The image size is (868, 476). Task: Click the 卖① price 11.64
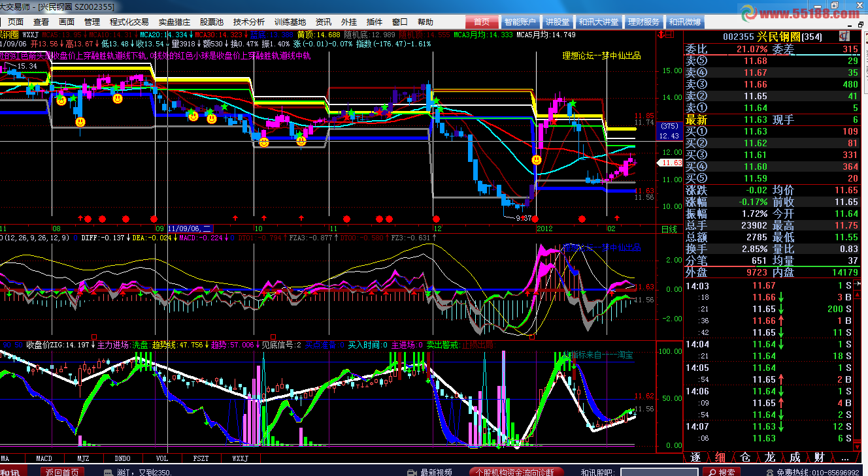pyautogui.click(x=756, y=108)
